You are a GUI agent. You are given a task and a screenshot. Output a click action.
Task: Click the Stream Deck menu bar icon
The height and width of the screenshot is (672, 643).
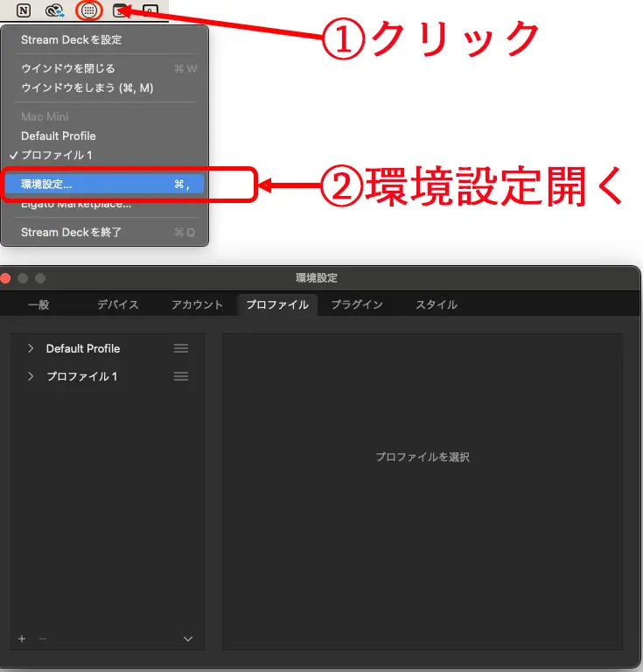[x=89, y=10]
